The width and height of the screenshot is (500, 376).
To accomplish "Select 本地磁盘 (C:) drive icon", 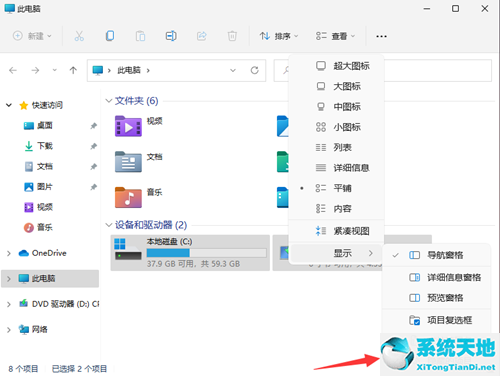I will (128, 249).
